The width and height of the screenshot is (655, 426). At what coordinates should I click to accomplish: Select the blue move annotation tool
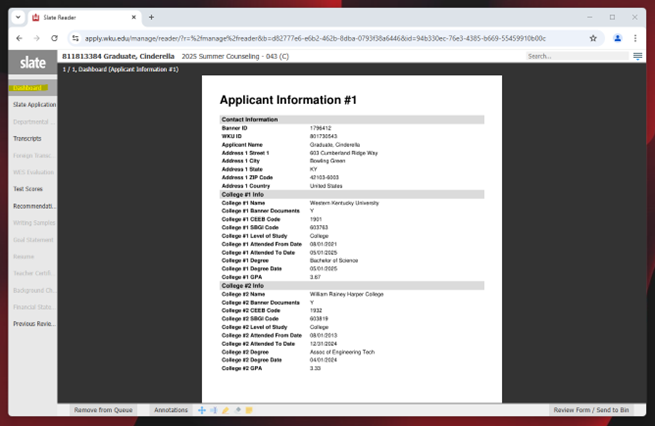coord(202,410)
